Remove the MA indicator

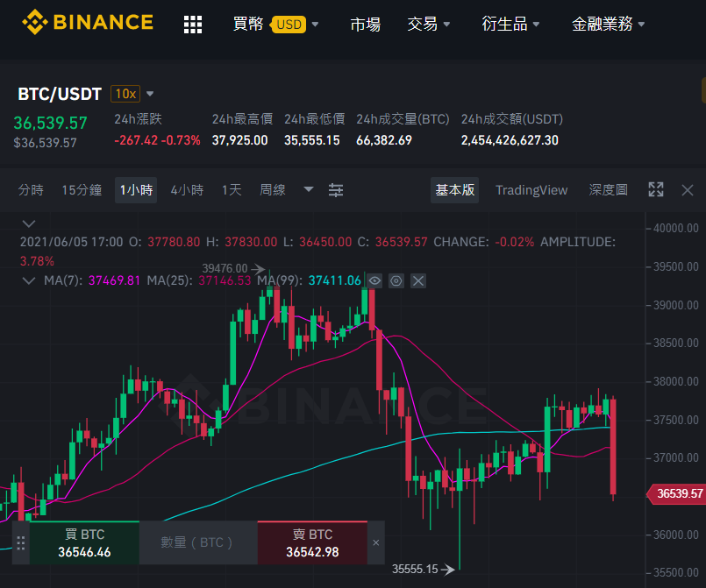click(x=418, y=281)
